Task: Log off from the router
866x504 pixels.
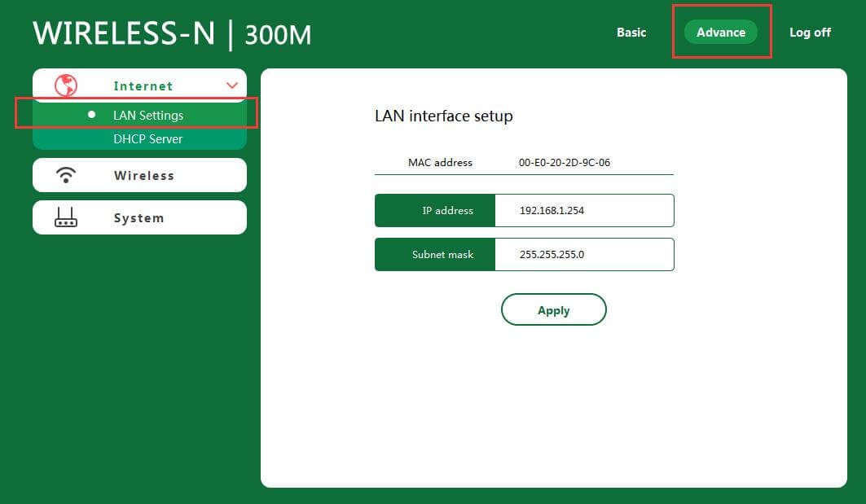Action: pyautogui.click(x=810, y=33)
